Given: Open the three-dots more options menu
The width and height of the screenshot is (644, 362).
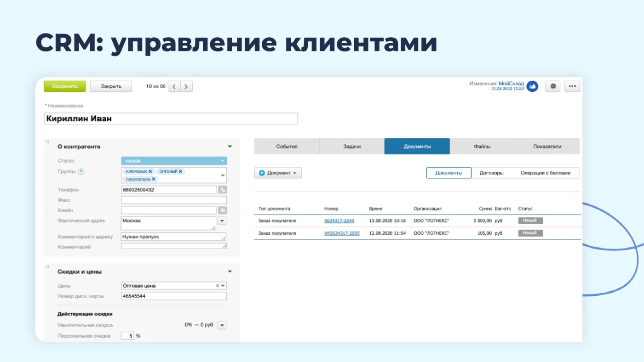Looking at the screenshot, I should pos(572,86).
